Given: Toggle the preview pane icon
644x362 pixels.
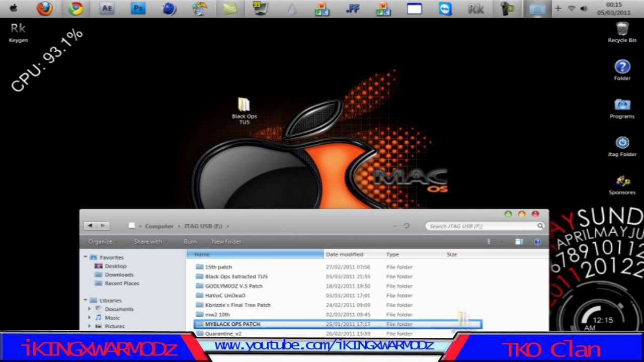Looking at the screenshot, I should click(519, 242).
